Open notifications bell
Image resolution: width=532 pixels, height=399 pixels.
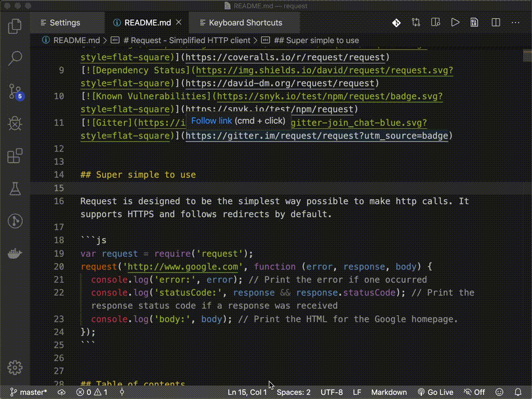click(x=518, y=392)
